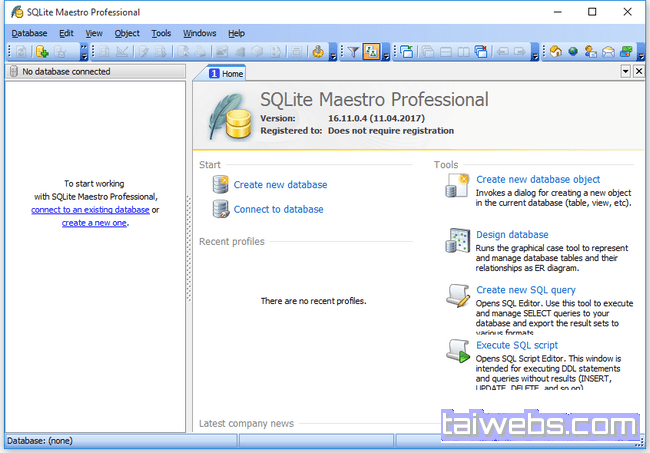The width and height of the screenshot is (650, 453).
Task: Select the Home tab
Action: click(x=225, y=73)
